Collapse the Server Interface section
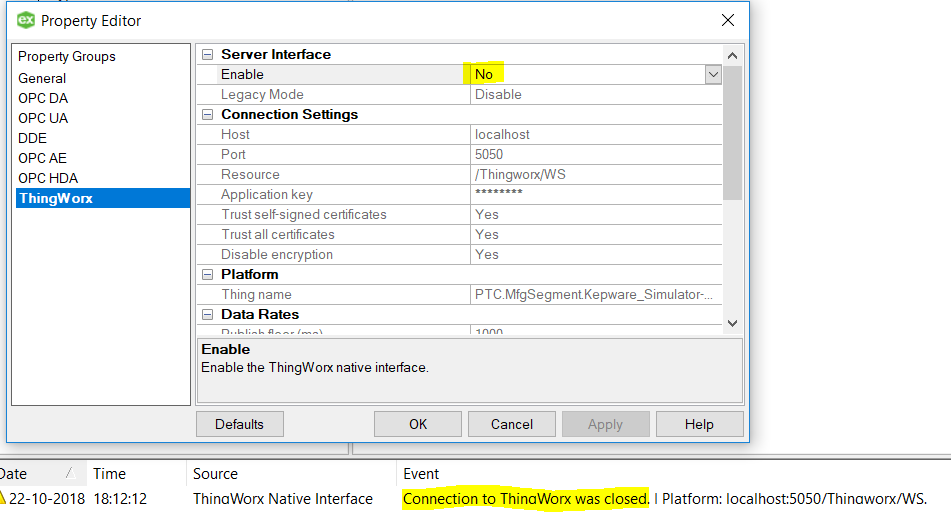Image resolution: width=951 pixels, height=512 pixels. (x=207, y=55)
